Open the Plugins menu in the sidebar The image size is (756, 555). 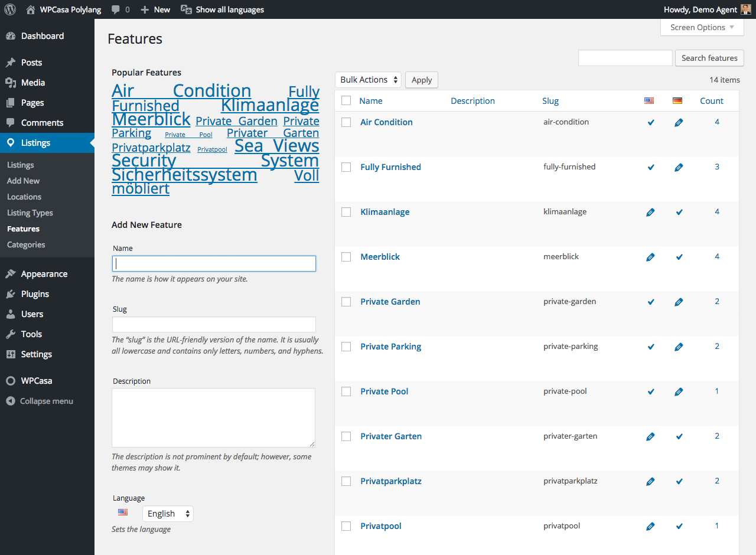click(x=35, y=294)
